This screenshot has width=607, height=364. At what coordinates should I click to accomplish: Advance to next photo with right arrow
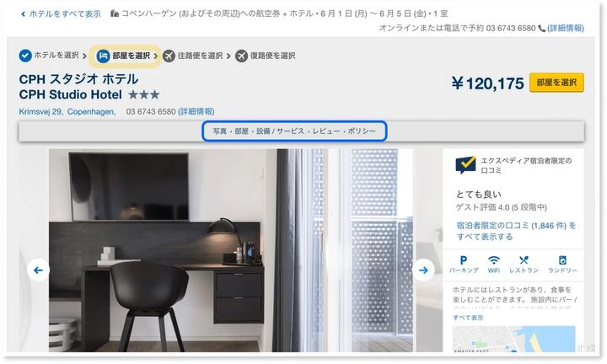pyautogui.click(x=423, y=270)
